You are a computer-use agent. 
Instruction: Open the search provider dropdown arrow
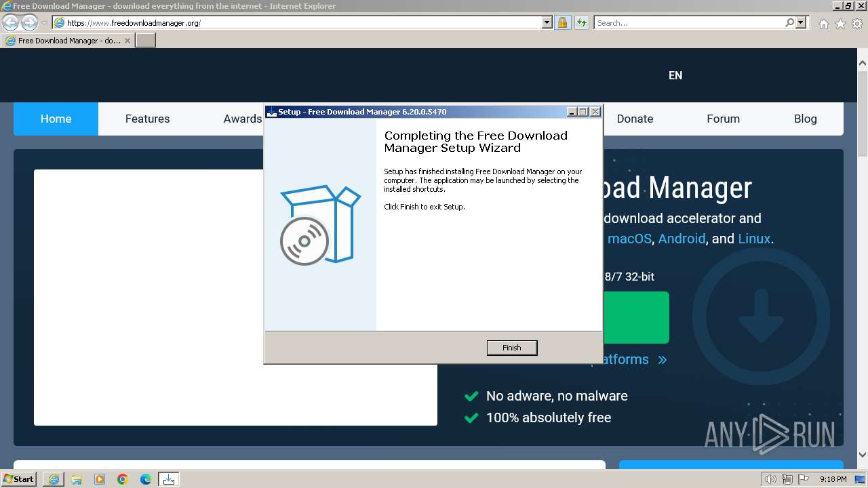click(x=801, y=22)
